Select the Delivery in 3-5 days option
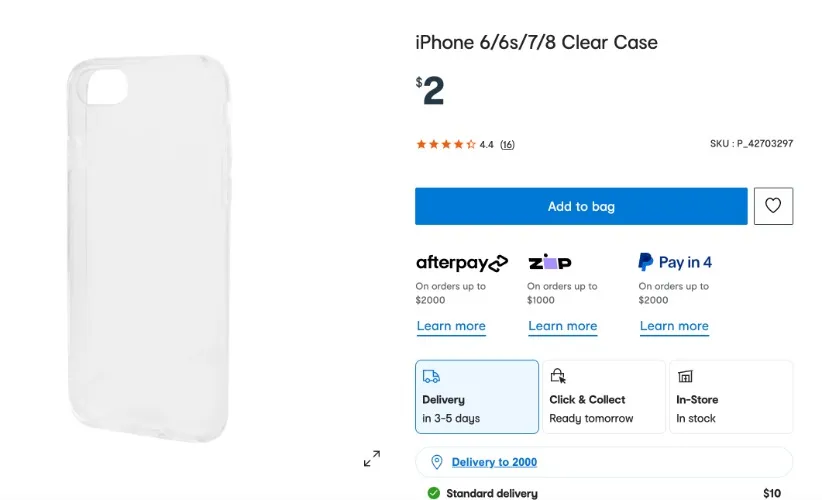 [x=477, y=397]
